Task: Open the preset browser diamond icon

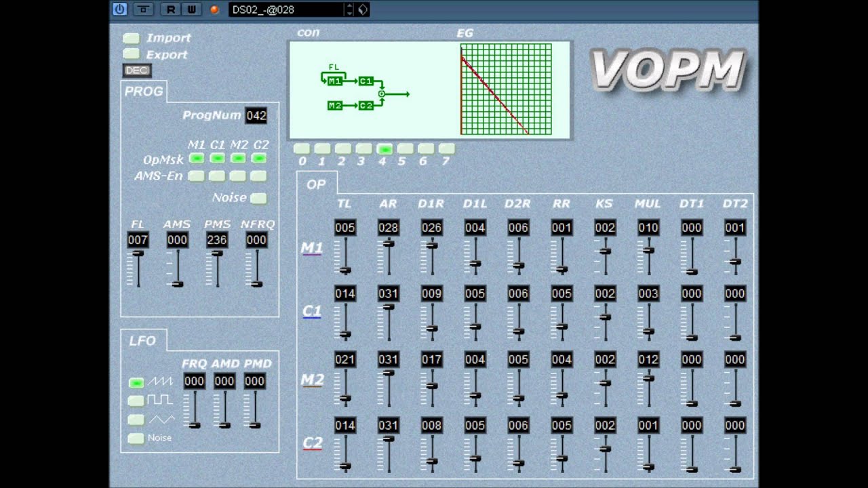Action: point(363,9)
